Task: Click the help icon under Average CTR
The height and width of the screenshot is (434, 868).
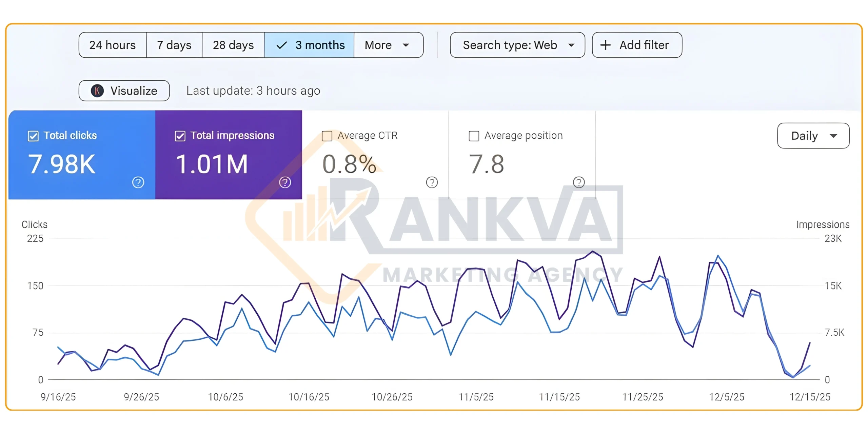Action: point(432,182)
